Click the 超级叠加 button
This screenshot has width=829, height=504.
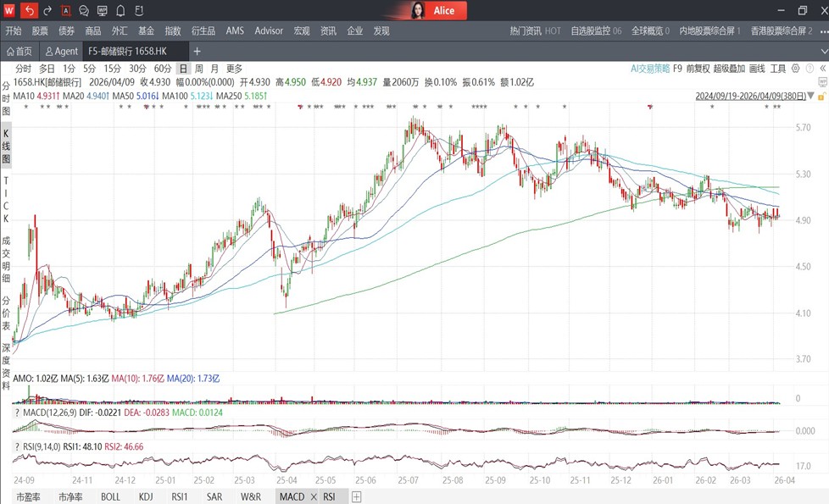(x=729, y=69)
